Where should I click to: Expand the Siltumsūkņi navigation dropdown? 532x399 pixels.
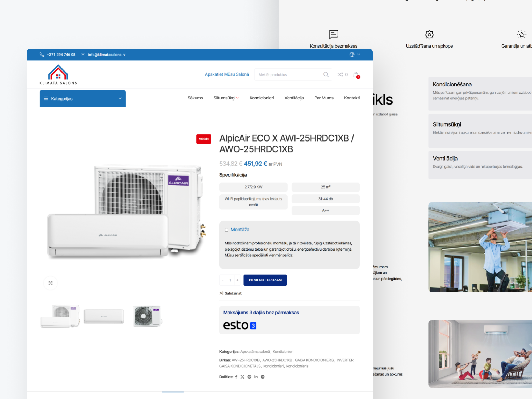point(226,98)
